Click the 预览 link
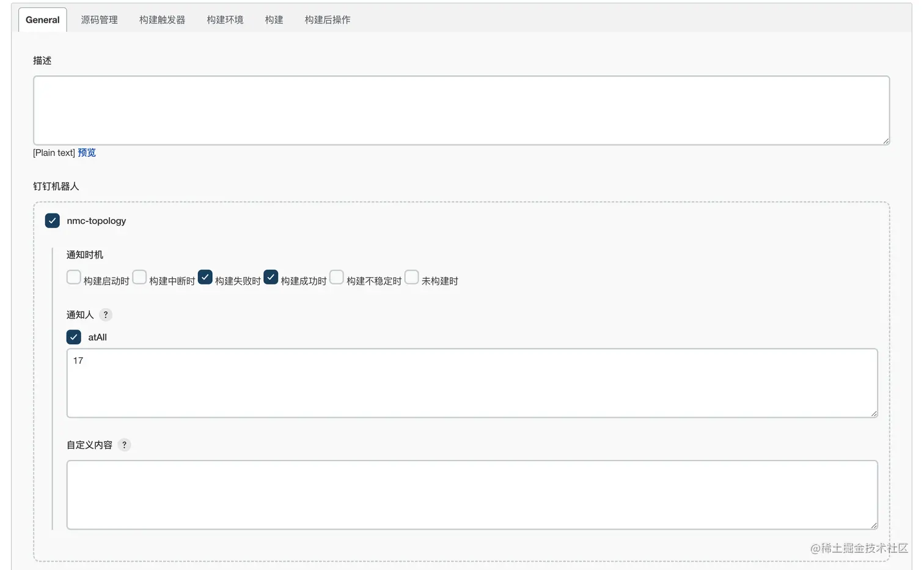Screen dimensions: 924x570 point(87,153)
